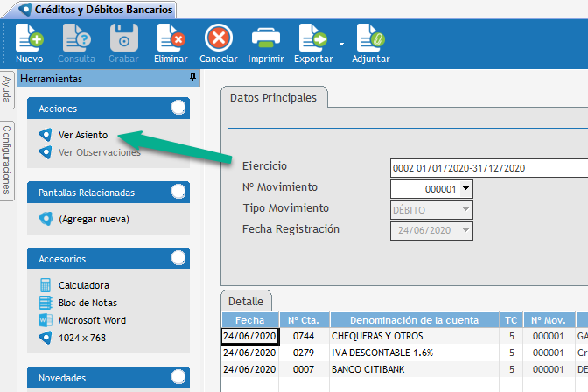Click the Adjuntar attachment icon
The height and width of the screenshot is (392, 588).
point(370,38)
